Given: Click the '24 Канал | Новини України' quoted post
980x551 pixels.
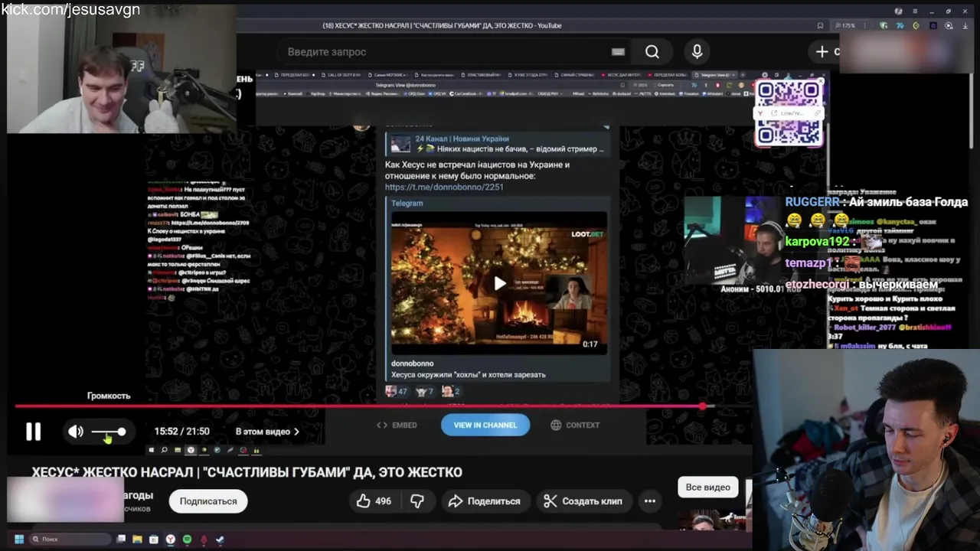Looking at the screenshot, I should coord(498,144).
